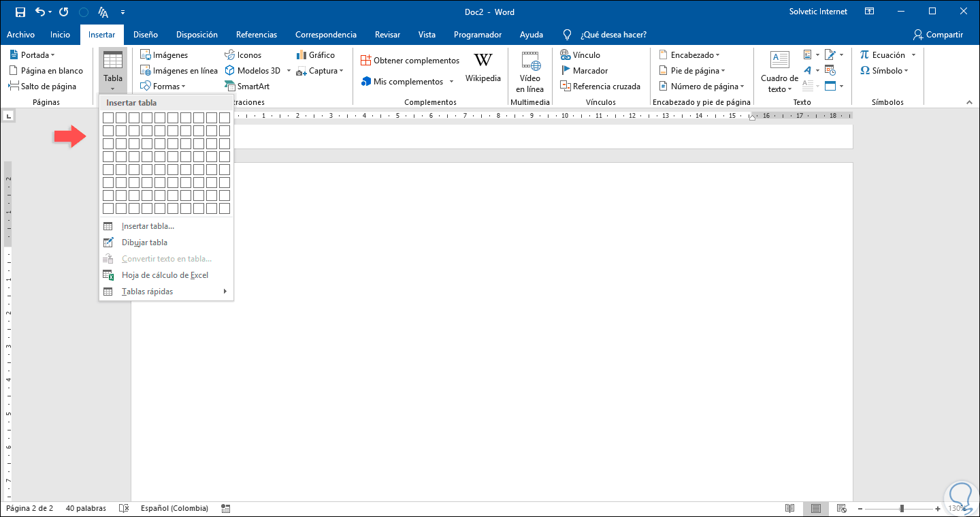Click the Gráfico chart icon
The image size is (980, 517).
pyautogui.click(x=316, y=55)
